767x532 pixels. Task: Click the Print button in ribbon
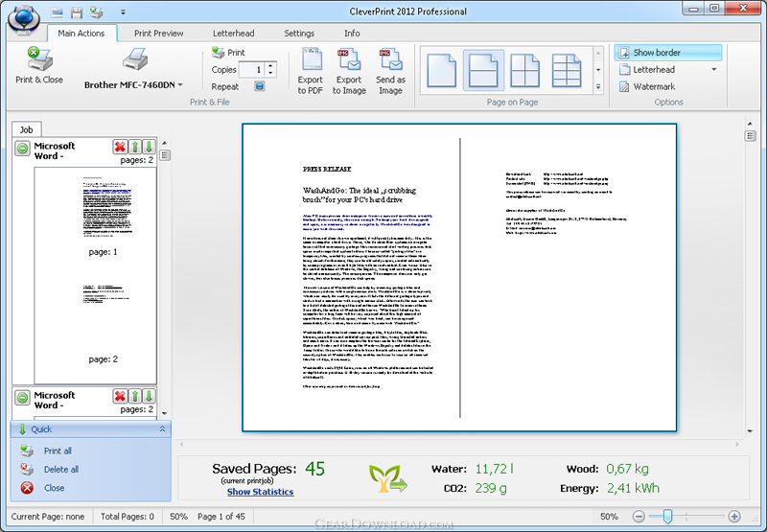point(228,53)
